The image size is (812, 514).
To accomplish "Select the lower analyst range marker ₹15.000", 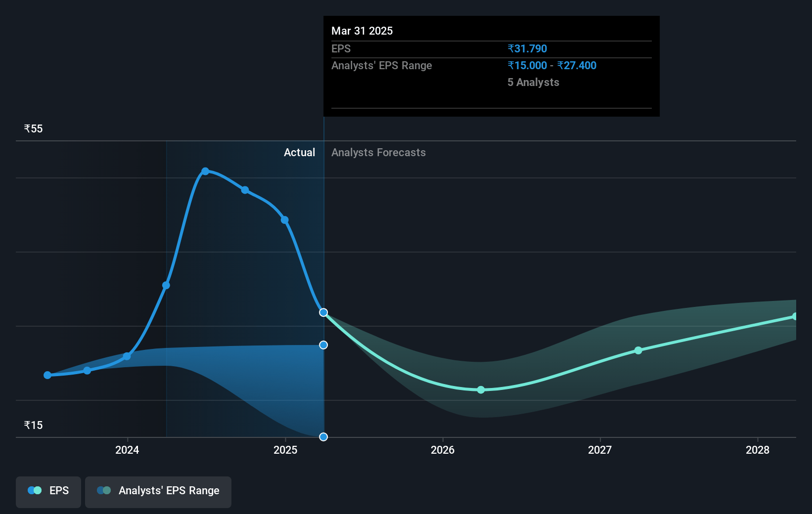I will pos(323,437).
